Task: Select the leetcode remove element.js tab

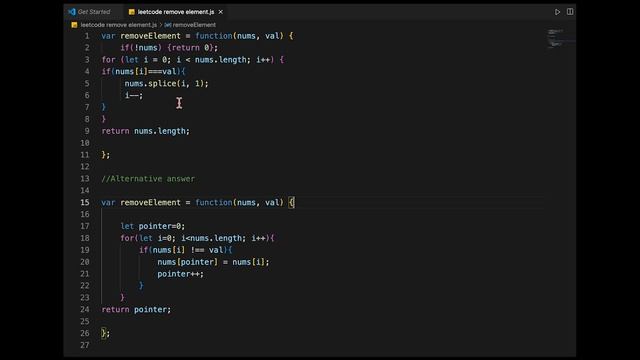Action: (176, 12)
